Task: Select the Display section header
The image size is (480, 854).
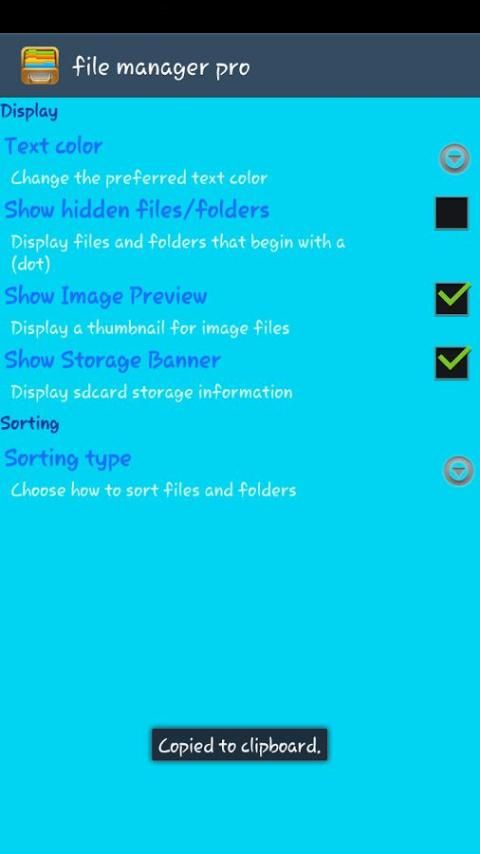Action: 29,112
